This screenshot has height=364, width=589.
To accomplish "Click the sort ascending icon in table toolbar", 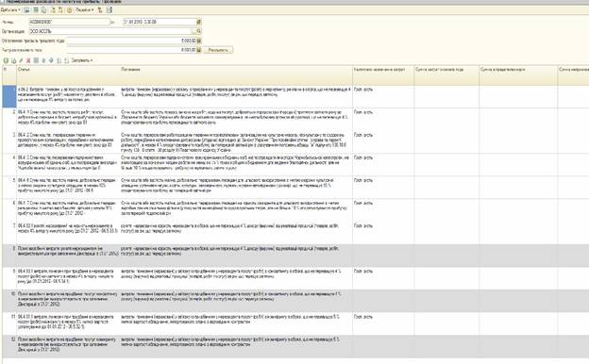I will (x=59, y=60).
